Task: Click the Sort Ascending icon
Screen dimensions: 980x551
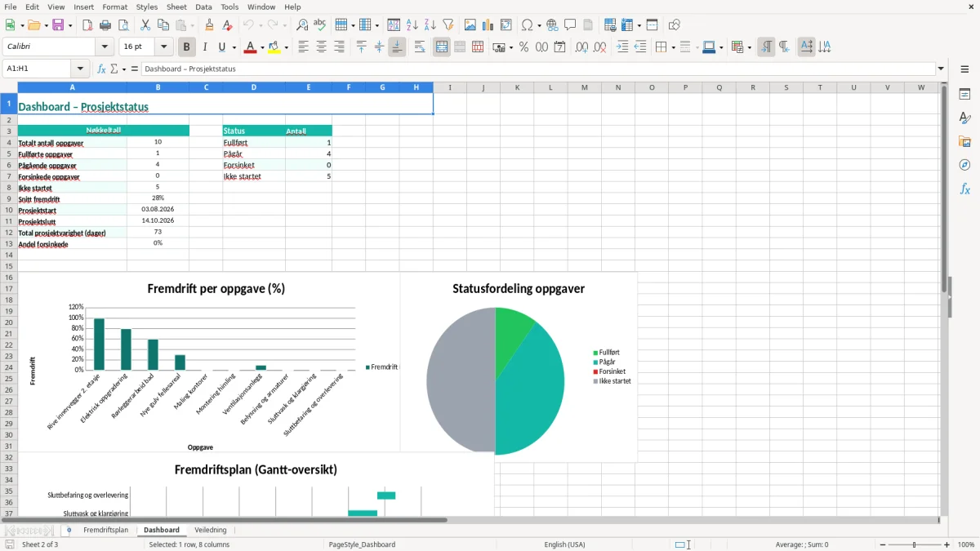Action: click(x=412, y=25)
